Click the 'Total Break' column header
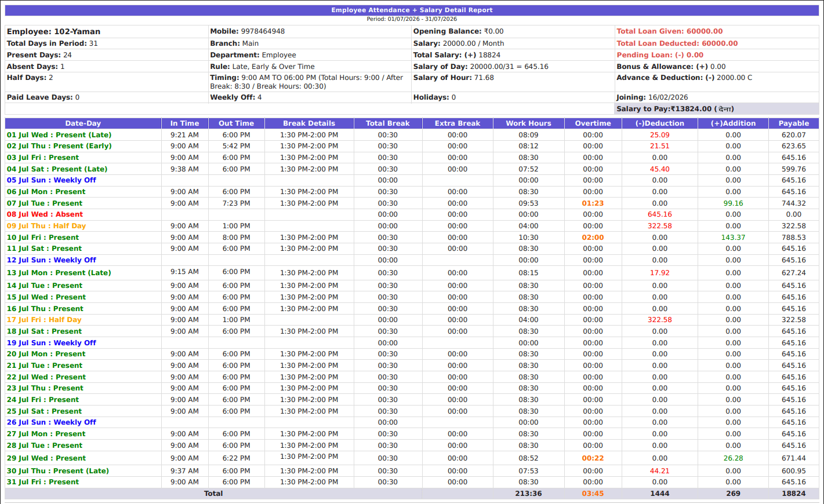The image size is (824, 504). pos(387,123)
